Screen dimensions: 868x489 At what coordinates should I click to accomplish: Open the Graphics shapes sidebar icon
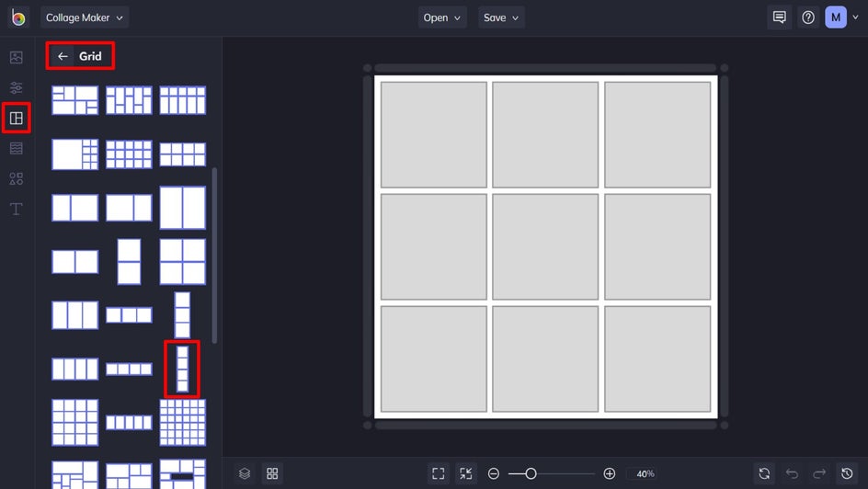click(x=16, y=178)
